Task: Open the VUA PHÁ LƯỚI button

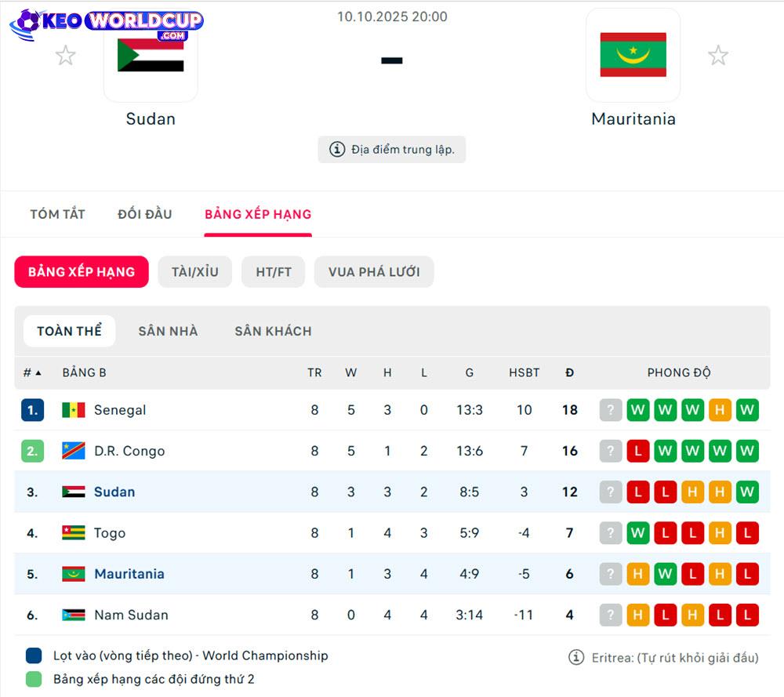Action: click(x=374, y=272)
